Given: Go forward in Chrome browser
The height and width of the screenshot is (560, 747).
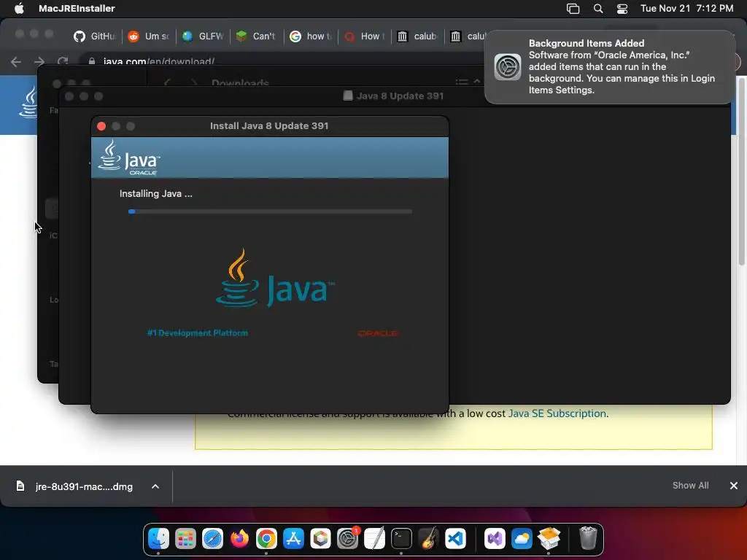Looking at the screenshot, I should pos(39,62).
